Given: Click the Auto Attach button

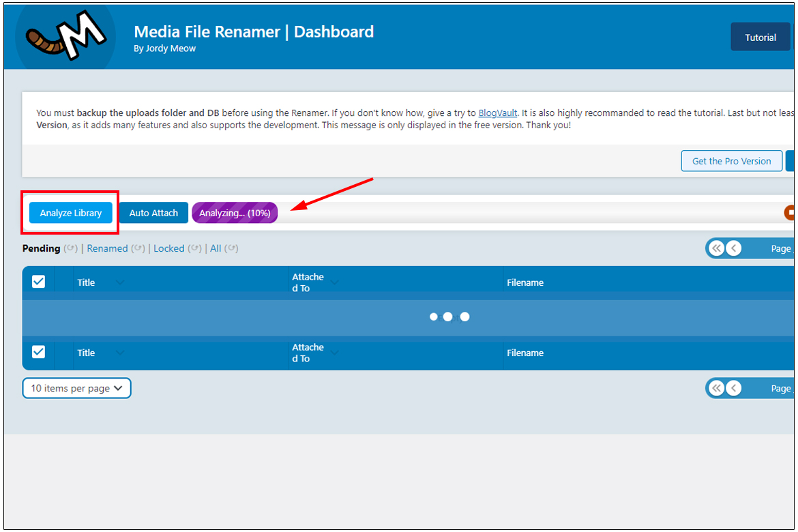Looking at the screenshot, I should (x=153, y=213).
